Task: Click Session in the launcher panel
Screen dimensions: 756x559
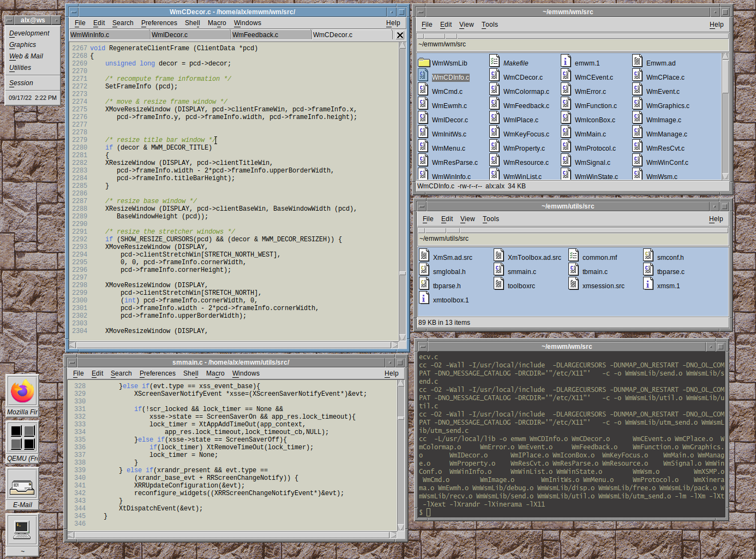Action: pyautogui.click(x=21, y=83)
